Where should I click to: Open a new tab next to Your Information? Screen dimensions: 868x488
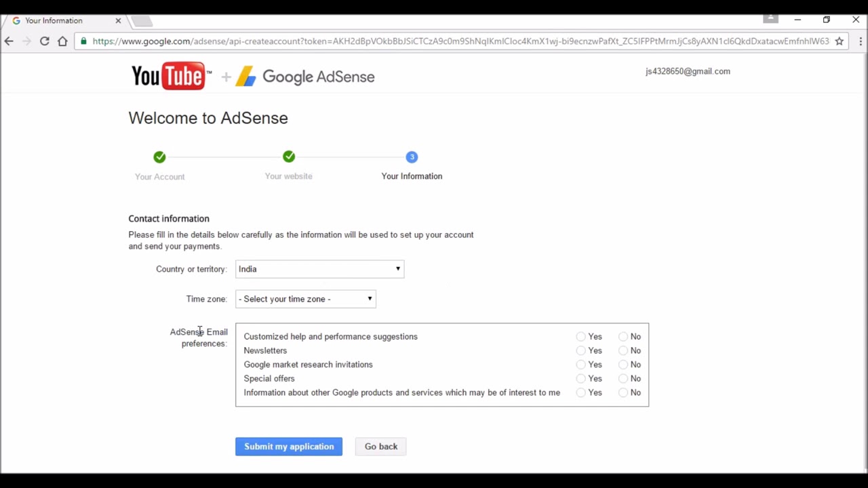pyautogui.click(x=142, y=20)
